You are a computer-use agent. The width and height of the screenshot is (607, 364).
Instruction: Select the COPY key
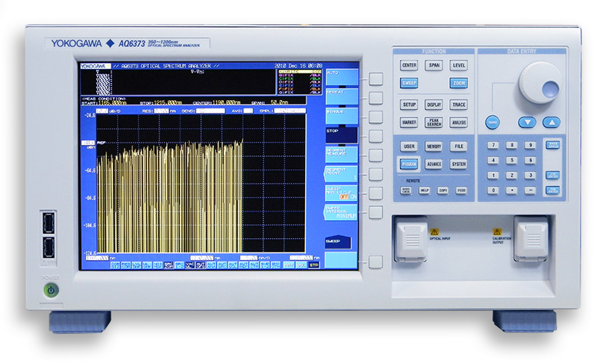click(443, 190)
